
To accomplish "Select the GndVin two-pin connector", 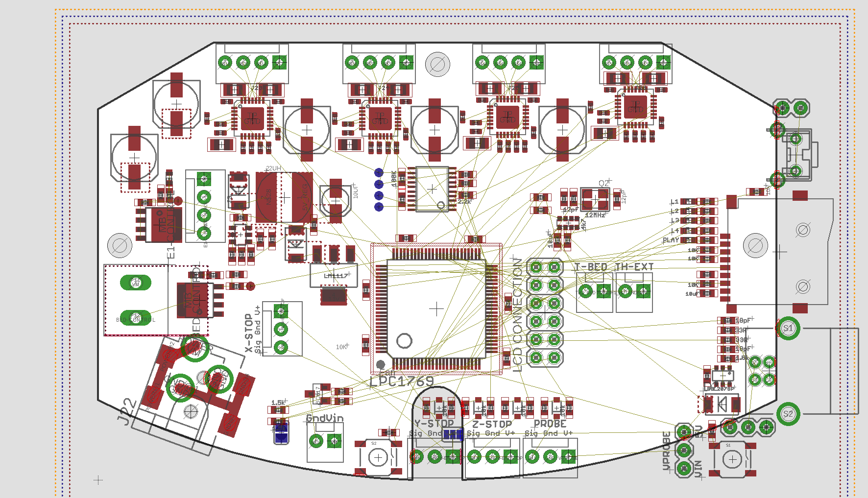I will tap(325, 442).
